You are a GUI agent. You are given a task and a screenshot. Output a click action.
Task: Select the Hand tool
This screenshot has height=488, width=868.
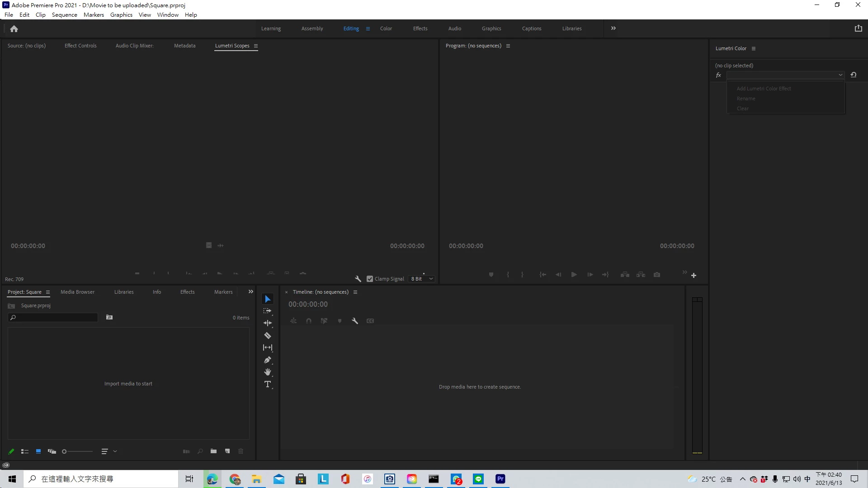[x=268, y=372]
